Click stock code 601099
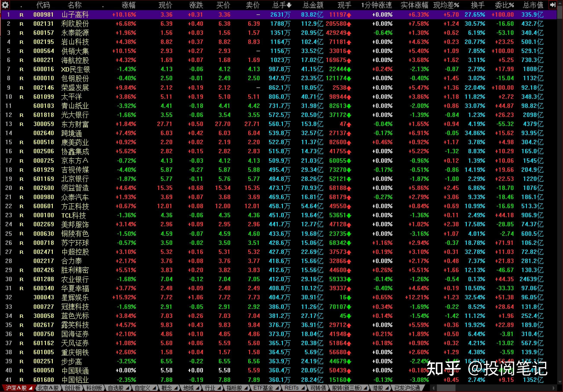This screenshot has width=563, height=392. click(x=44, y=97)
